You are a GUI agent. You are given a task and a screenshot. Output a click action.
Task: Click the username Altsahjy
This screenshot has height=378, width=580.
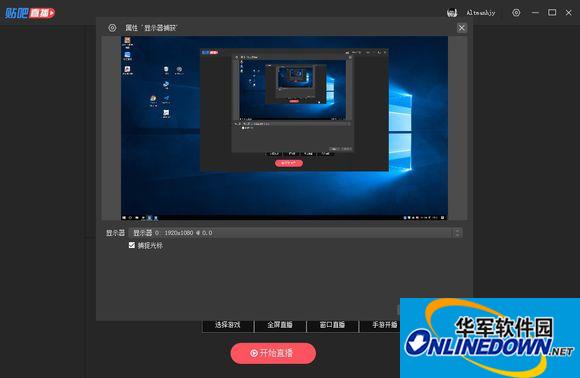point(480,13)
